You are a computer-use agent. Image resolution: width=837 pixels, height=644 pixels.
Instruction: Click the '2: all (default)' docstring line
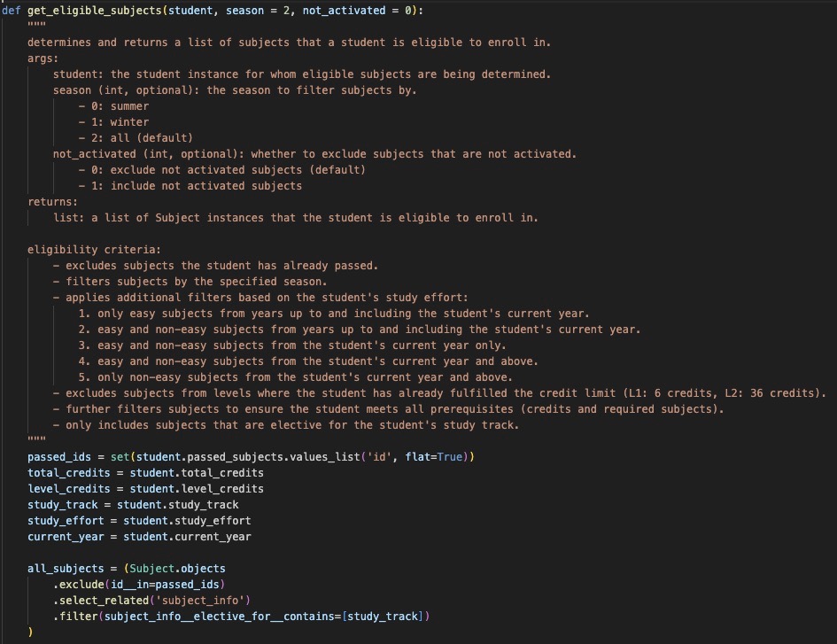136,138
